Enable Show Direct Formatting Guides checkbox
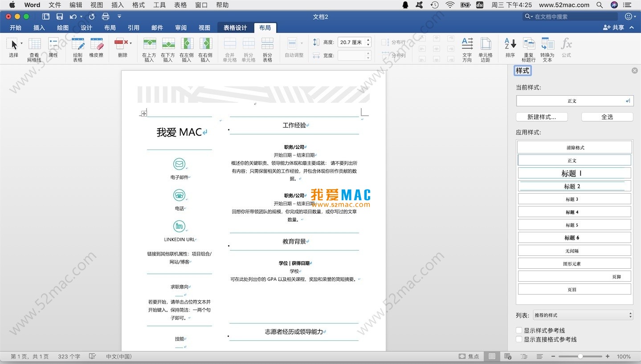 coord(519,339)
